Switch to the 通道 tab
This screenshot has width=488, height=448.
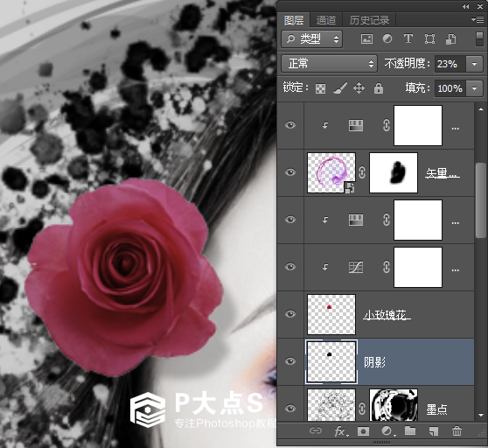(326, 20)
